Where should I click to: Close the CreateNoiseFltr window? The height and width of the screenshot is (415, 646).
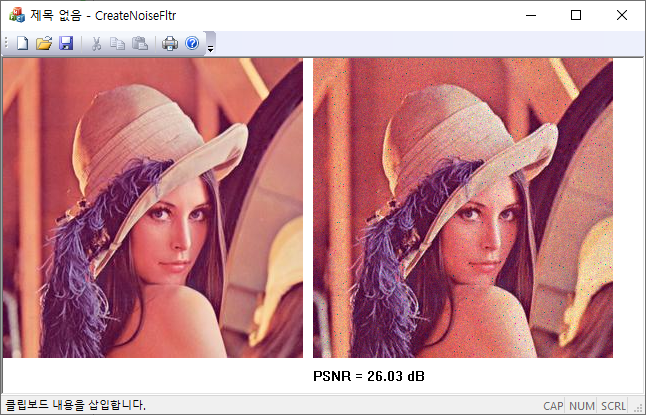point(622,16)
